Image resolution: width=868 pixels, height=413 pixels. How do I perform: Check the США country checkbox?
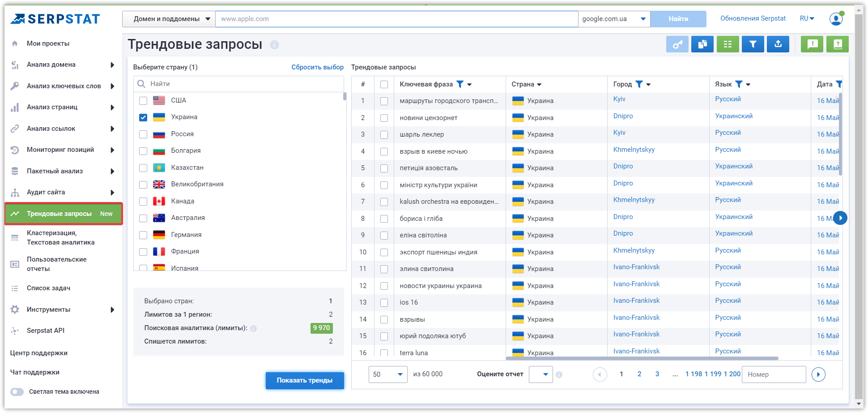[x=143, y=101]
